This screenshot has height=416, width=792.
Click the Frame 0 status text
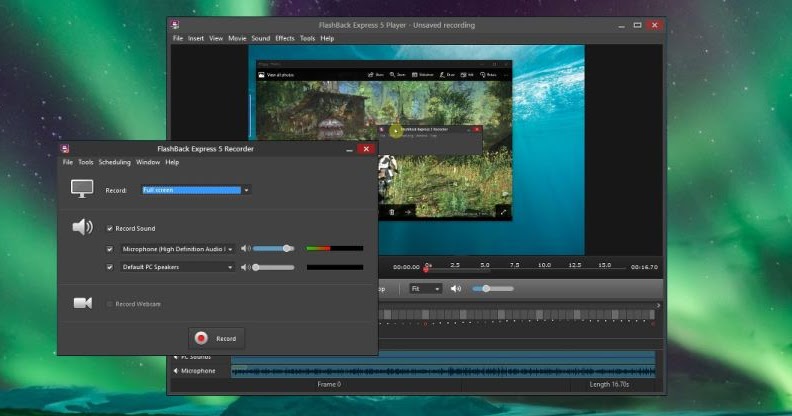tap(329, 384)
